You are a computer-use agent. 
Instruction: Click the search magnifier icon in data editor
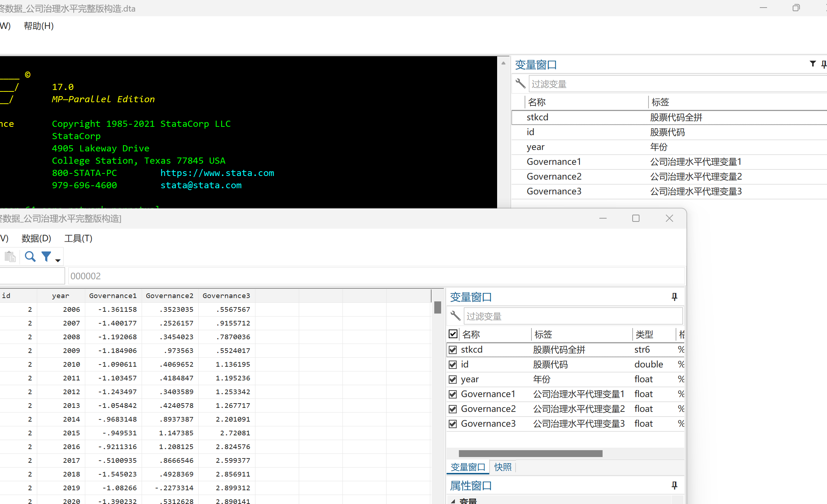point(30,257)
